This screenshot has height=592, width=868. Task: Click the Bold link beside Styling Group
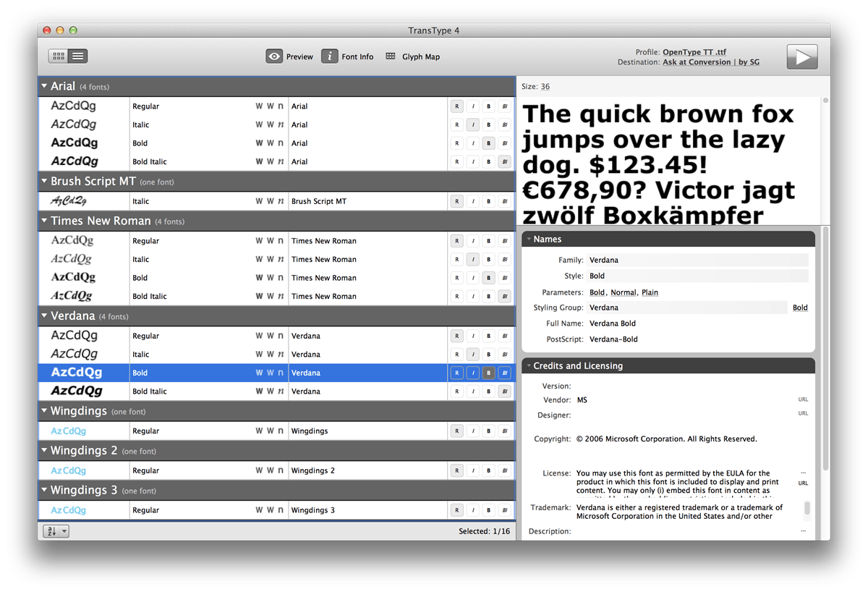(x=800, y=308)
